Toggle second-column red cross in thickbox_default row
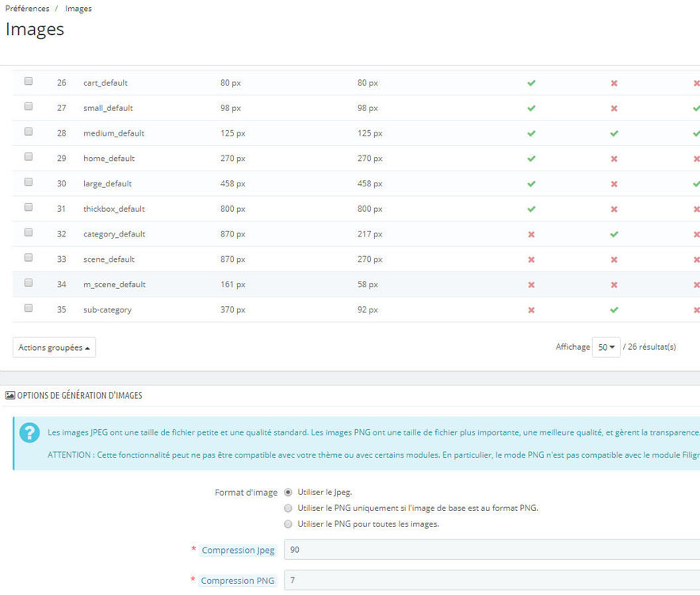Viewport: 700px width, 595px height. click(614, 209)
